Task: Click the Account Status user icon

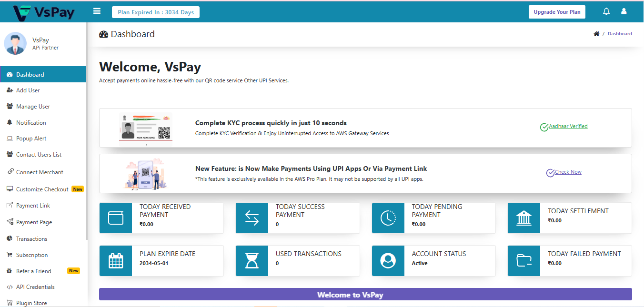Action: pyautogui.click(x=388, y=261)
